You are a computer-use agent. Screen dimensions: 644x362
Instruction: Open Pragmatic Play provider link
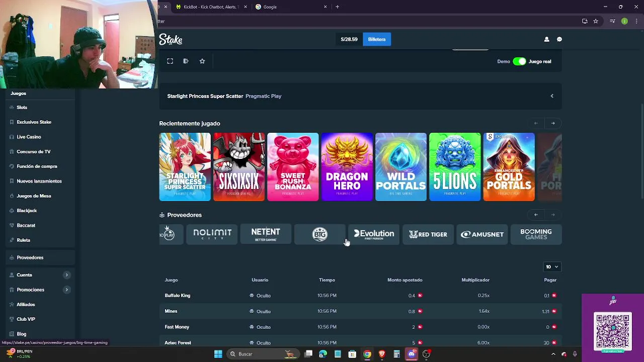(x=263, y=96)
